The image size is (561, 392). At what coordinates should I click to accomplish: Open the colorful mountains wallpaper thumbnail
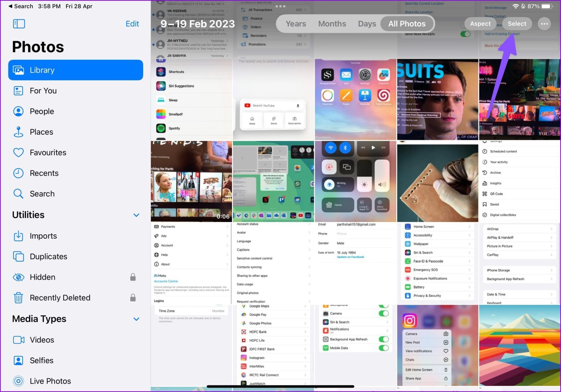click(520, 345)
